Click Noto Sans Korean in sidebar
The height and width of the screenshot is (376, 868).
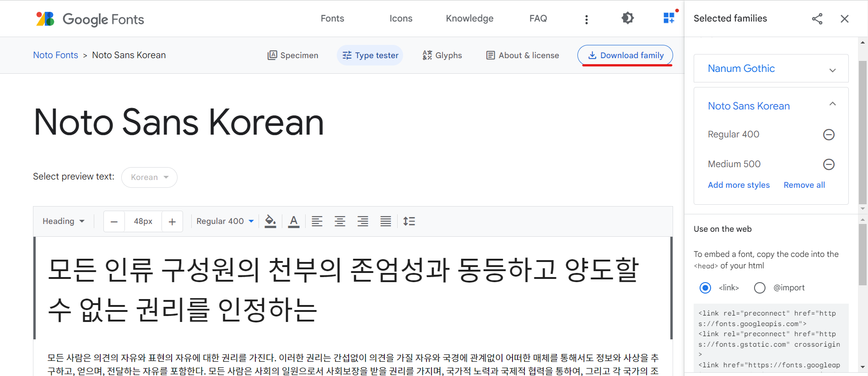point(749,106)
